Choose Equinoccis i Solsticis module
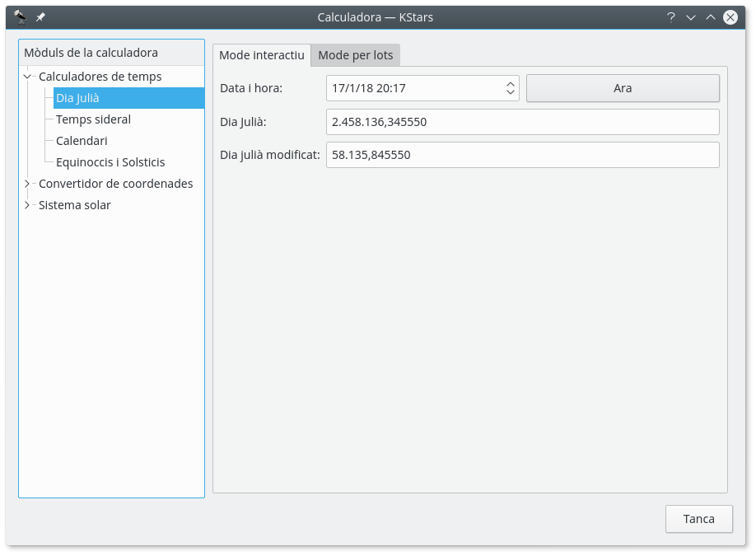The width and height of the screenshot is (756, 556). [x=110, y=162]
